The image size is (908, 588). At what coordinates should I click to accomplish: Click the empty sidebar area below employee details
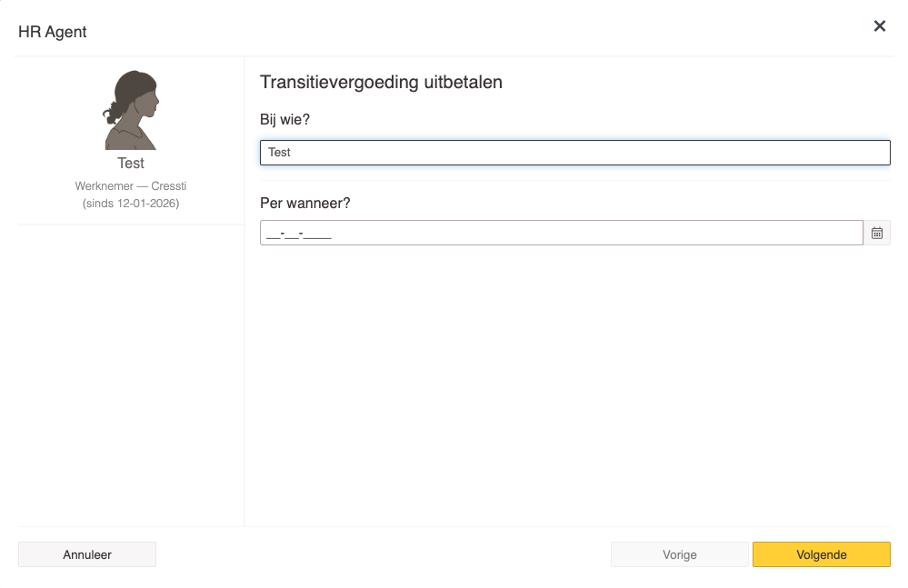tap(131, 373)
